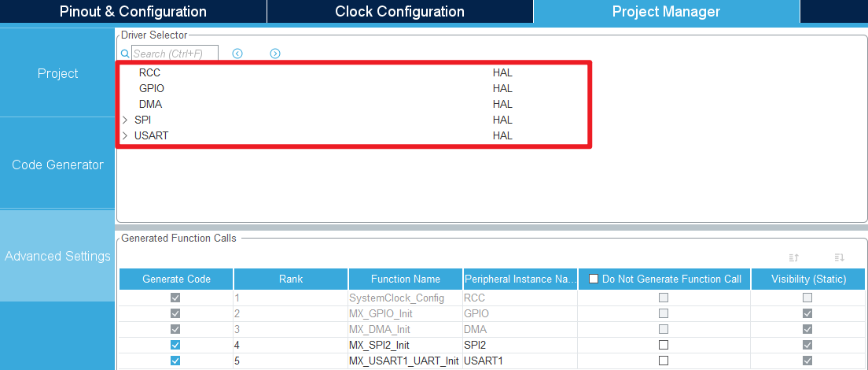Open the Code Generator section
Screen dimensions: 868x370
tap(58, 165)
